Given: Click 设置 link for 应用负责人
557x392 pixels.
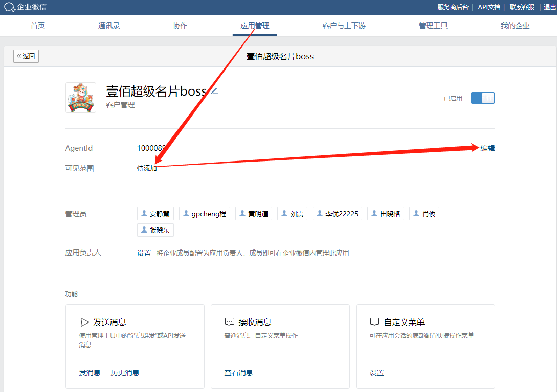Looking at the screenshot, I should point(144,253).
